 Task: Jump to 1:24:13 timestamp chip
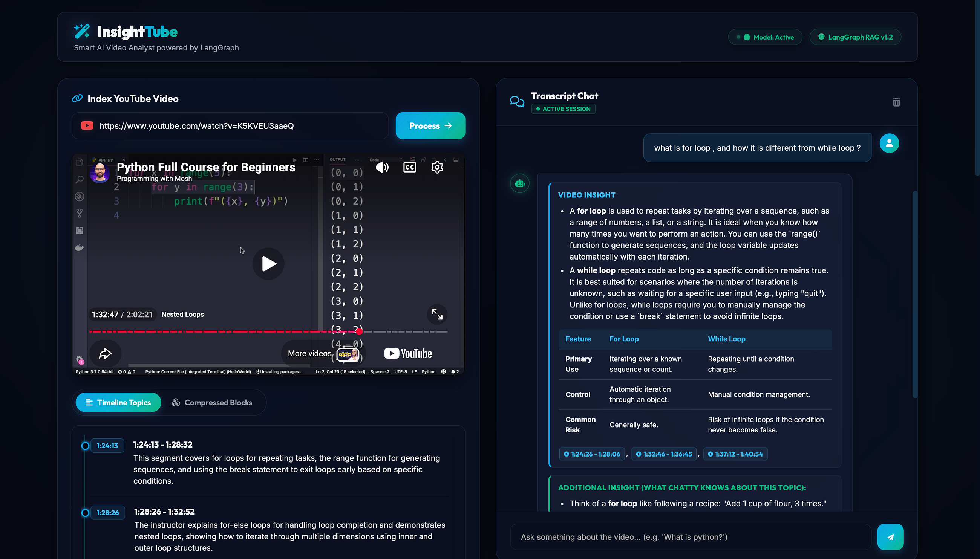(x=107, y=446)
